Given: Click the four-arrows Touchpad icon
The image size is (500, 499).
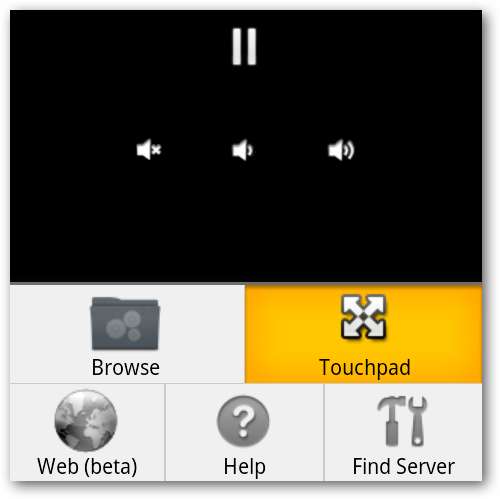Looking at the screenshot, I should 364,317.
